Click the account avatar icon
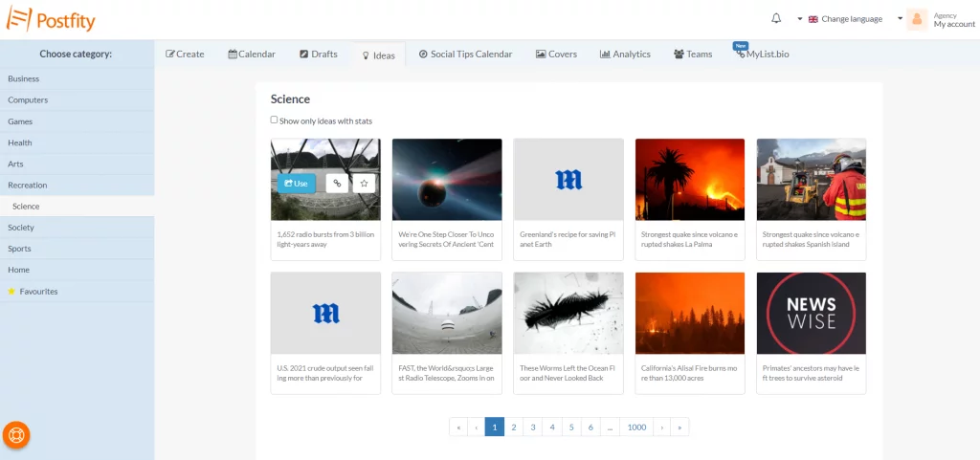This screenshot has width=980, height=460. click(x=917, y=19)
